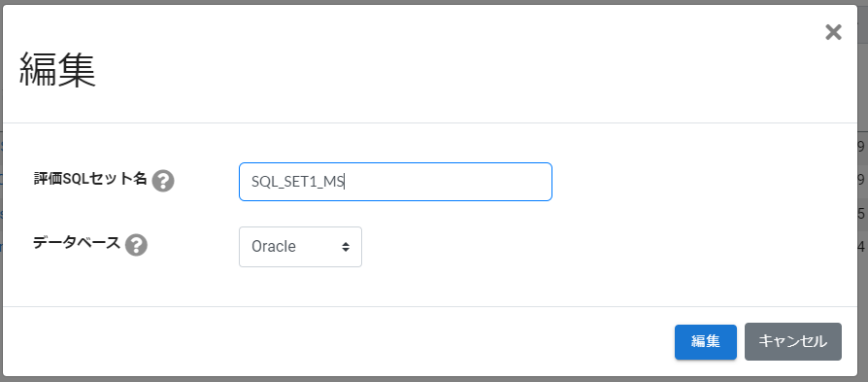This screenshot has height=382, width=868.
Task: Open help icon beside 評価SQLセット名
Action: pyautogui.click(x=163, y=181)
